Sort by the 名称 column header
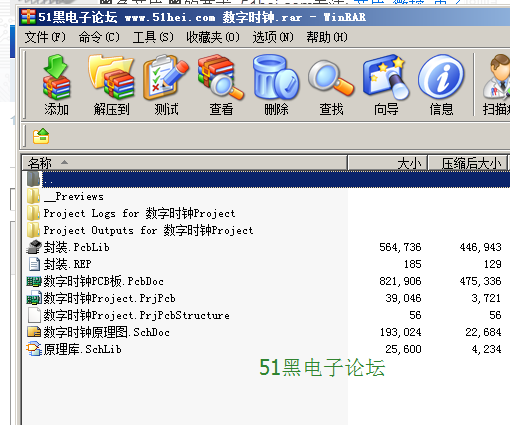The height and width of the screenshot is (425, 510). click(x=185, y=163)
